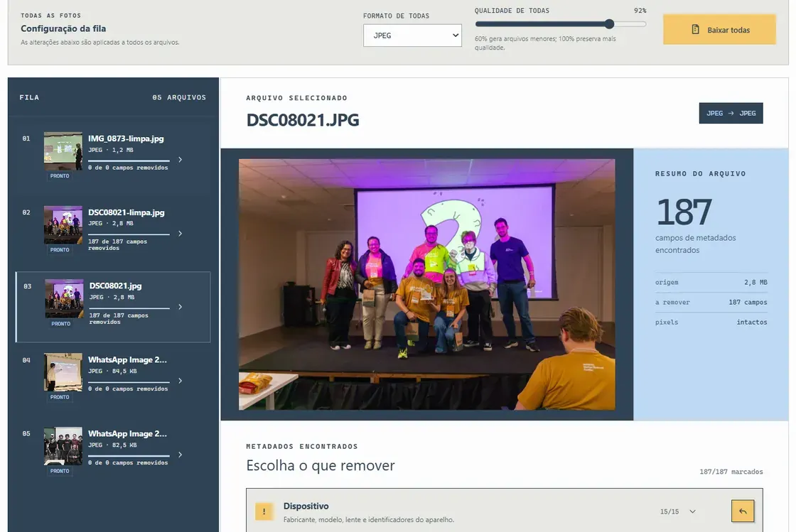Click chevron arrow of fifth WhatsApp Image file
The image size is (796, 532).
(181, 455)
